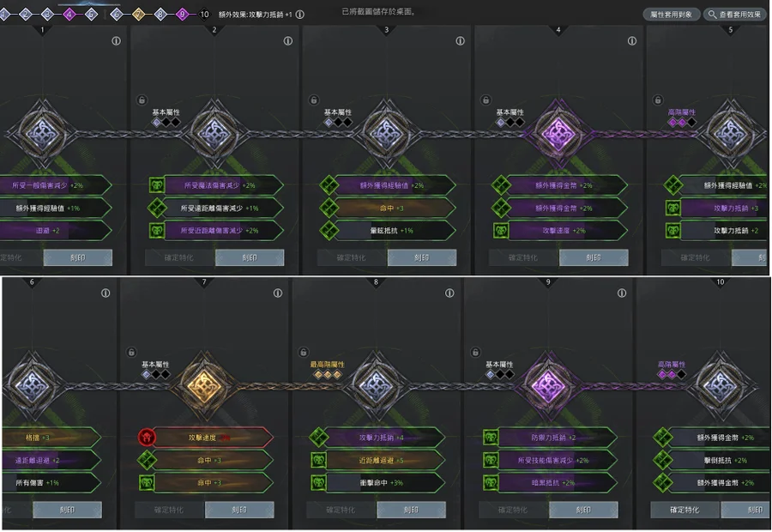This screenshot has width=772, height=532.
Task: Open 查看套用效果 with the magnifier
Action: click(734, 15)
